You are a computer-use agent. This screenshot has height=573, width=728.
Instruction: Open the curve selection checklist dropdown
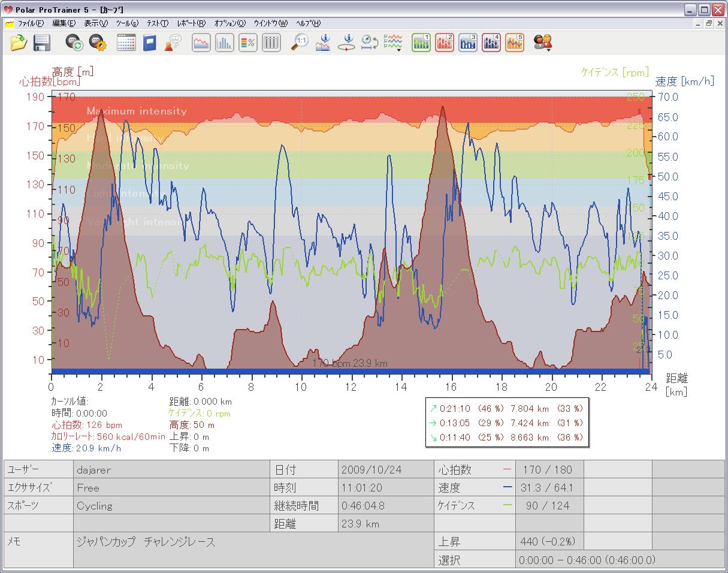pos(393,43)
